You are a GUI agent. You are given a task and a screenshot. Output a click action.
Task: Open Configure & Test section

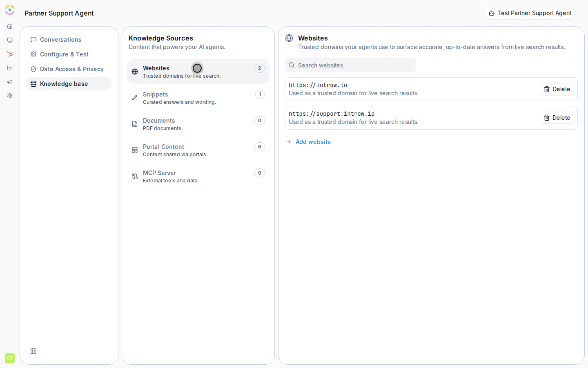[69, 54]
